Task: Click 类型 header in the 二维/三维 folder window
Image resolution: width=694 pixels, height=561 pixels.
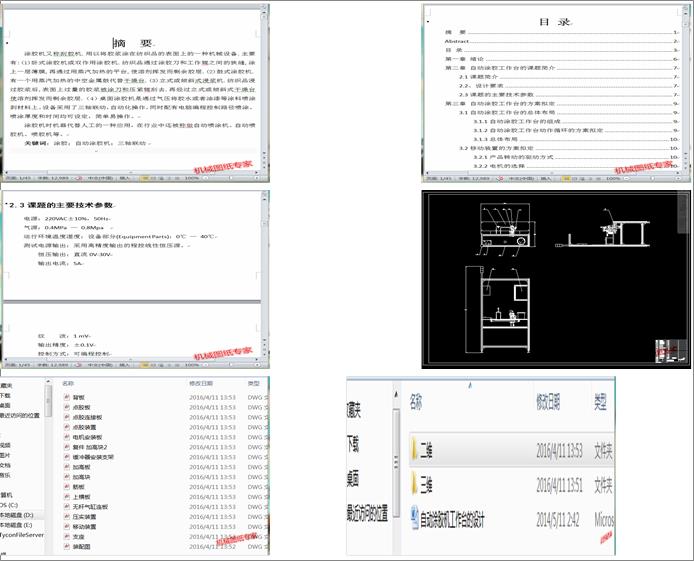Action: [x=600, y=402]
